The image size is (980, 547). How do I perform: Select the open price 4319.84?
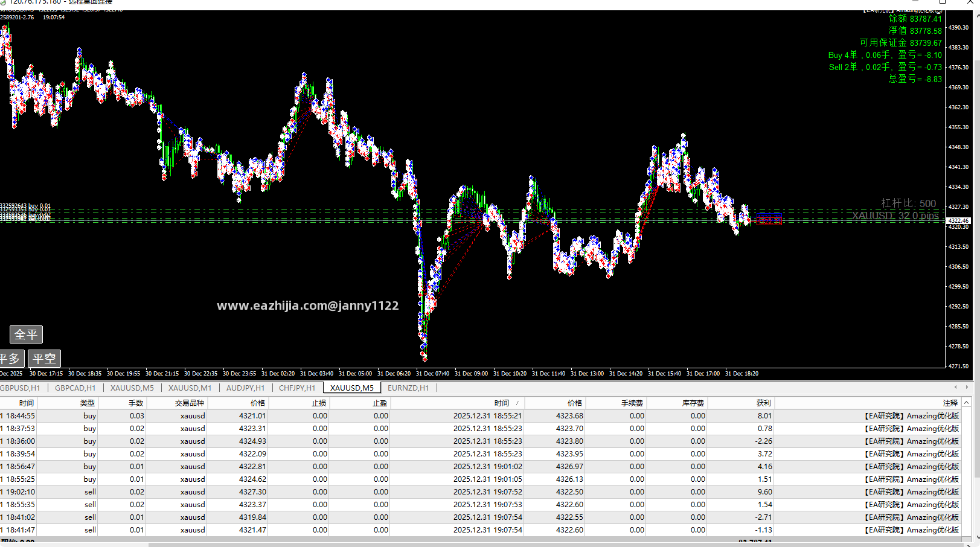pyautogui.click(x=252, y=517)
